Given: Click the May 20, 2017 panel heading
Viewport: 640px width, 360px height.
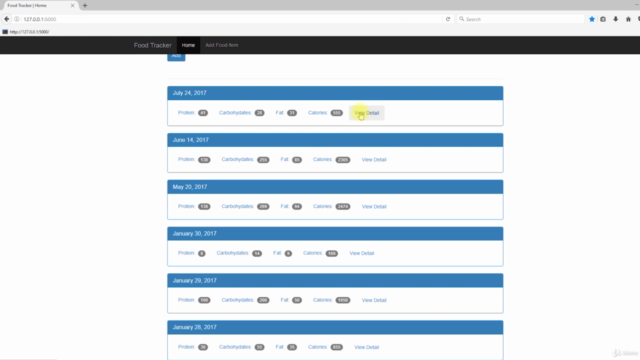Looking at the screenshot, I should point(335,187).
